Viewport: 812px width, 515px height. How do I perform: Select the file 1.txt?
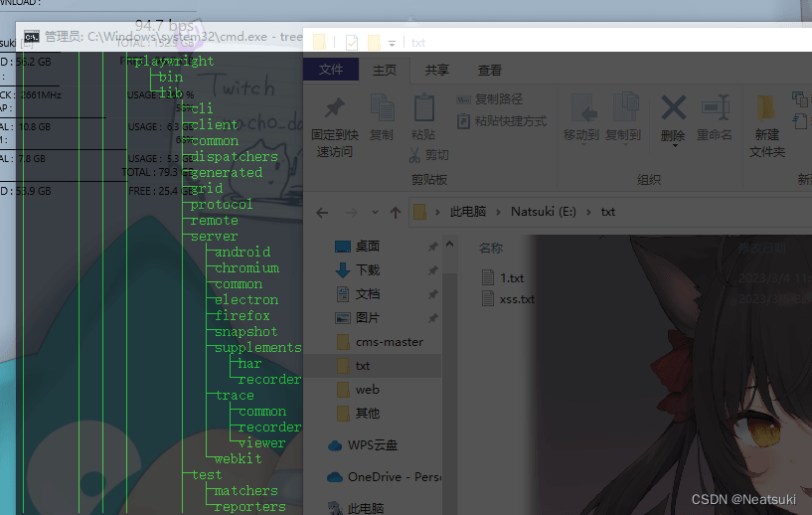point(502,277)
